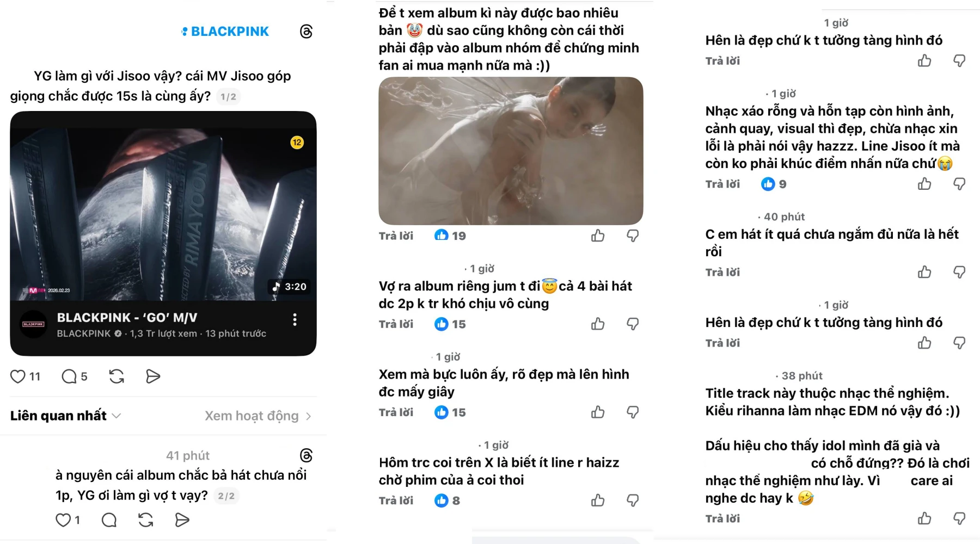The width and height of the screenshot is (980, 544).
Task: Like the YG Jisoo post with heart
Action: 18,376
